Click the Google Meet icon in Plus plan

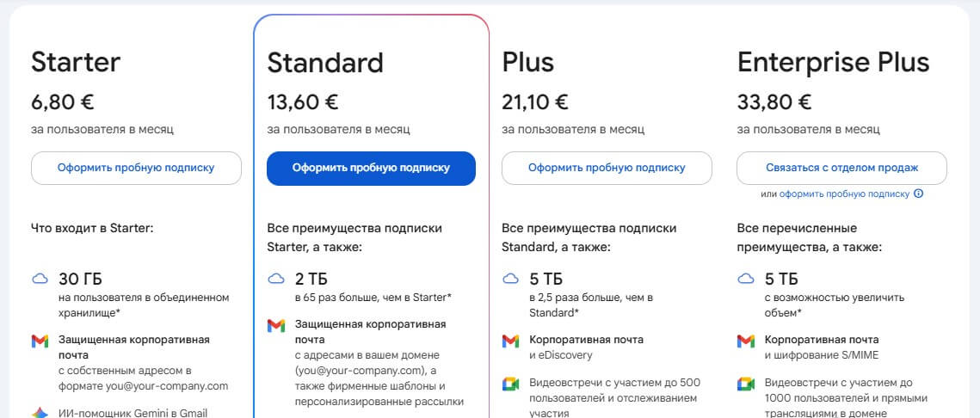click(510, 384)
